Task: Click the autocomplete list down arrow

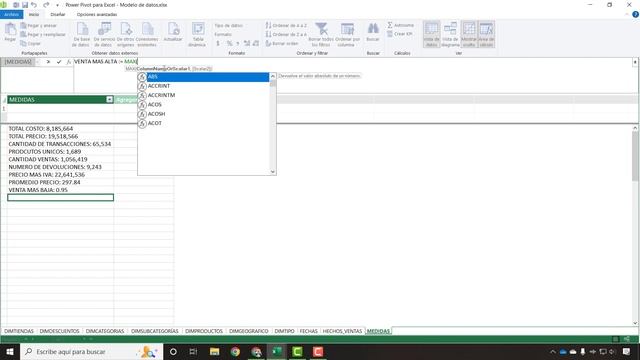Action: coord(273,172)
